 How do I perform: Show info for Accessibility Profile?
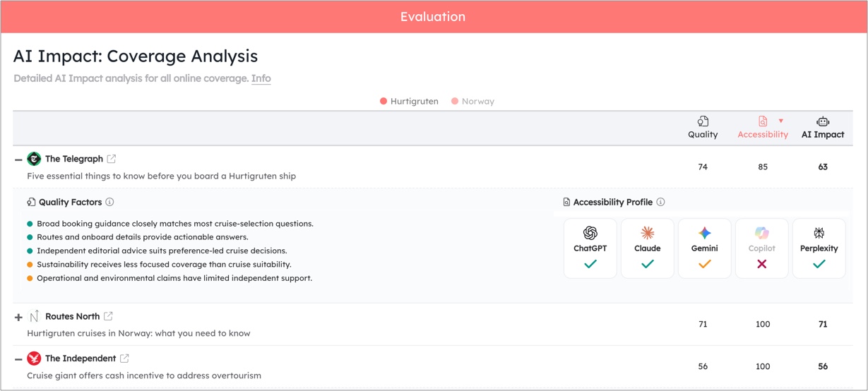pyautogui.click(x=660, y=202)
